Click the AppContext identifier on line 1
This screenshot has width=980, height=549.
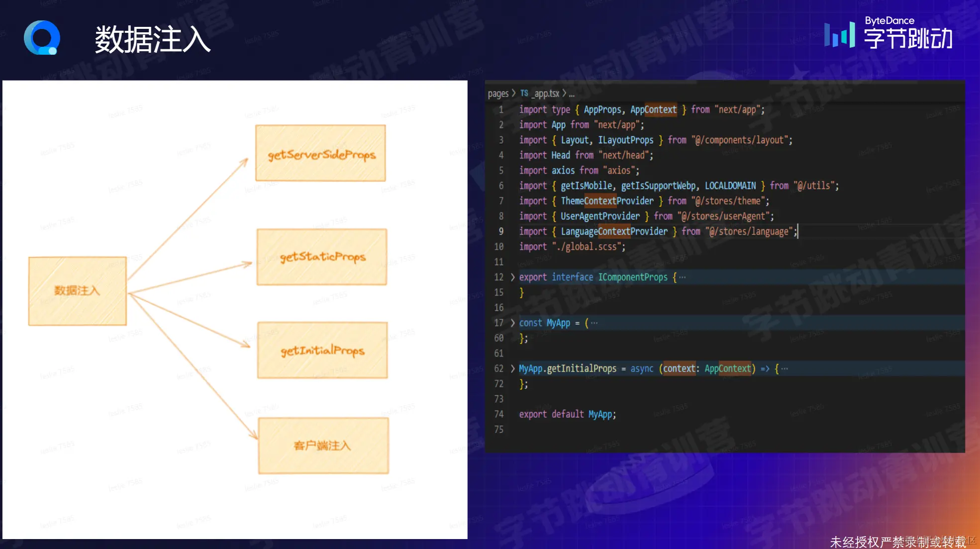[x=653, y=109]
